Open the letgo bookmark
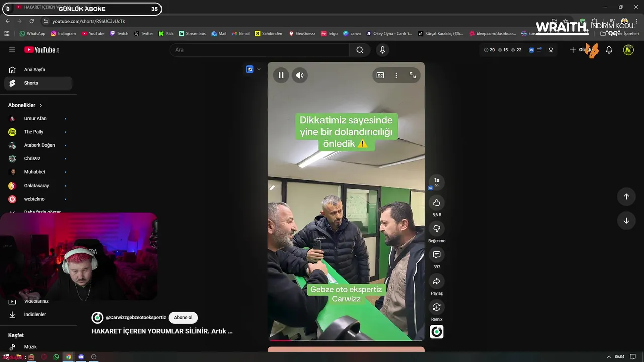 329,34
